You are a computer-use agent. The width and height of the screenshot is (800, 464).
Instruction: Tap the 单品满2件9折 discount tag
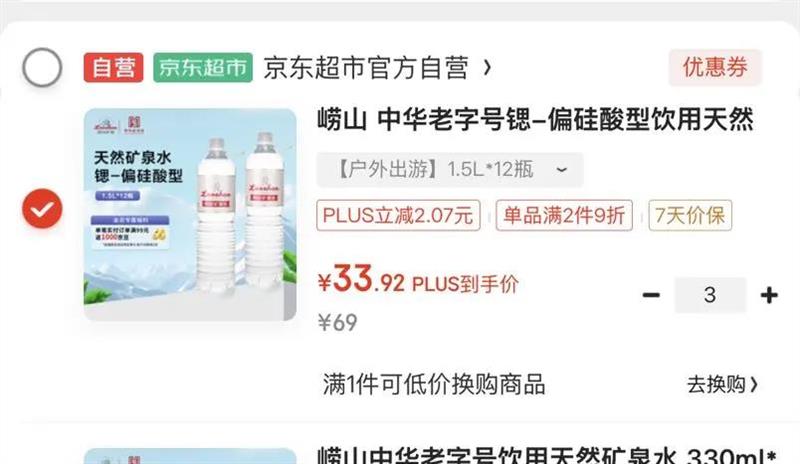564,215
